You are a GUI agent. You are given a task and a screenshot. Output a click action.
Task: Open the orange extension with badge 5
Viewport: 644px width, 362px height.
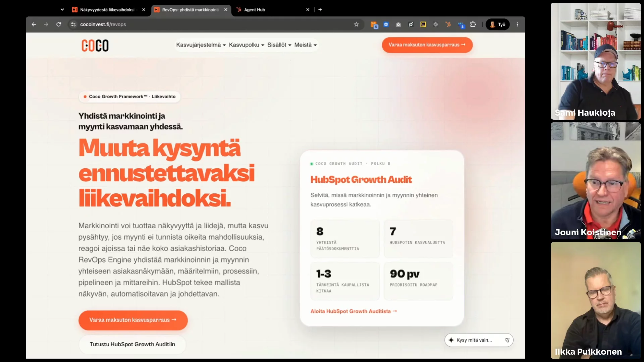(374, 24)
